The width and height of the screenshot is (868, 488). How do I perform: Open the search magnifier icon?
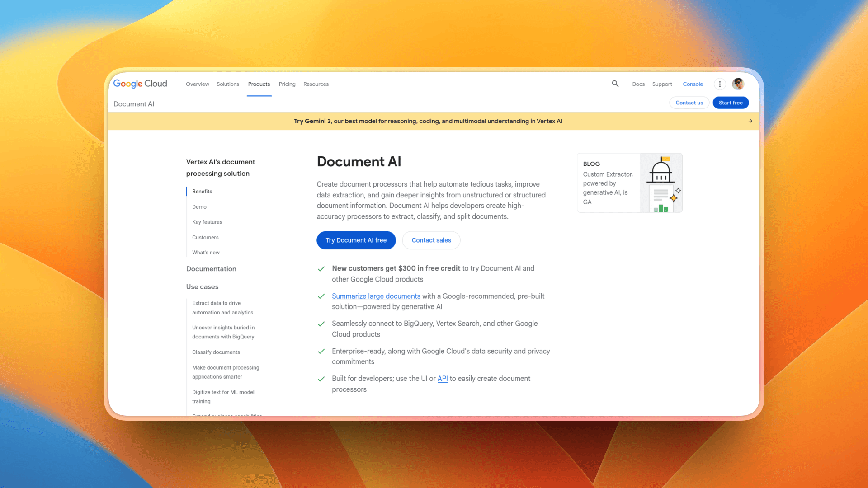point(615,84)
